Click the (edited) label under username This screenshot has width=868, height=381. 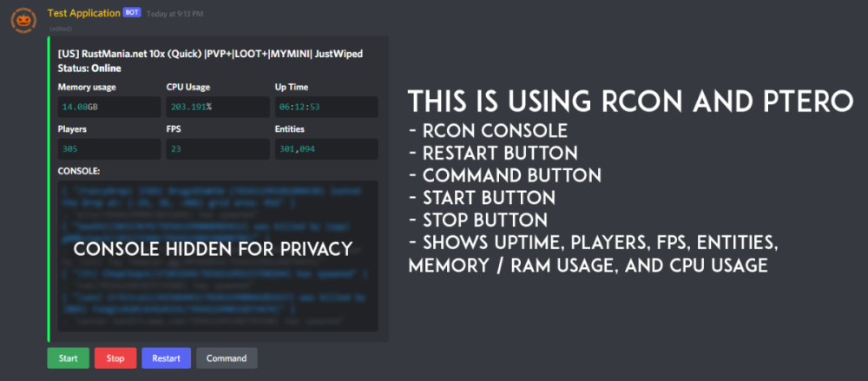coord(61,29)
